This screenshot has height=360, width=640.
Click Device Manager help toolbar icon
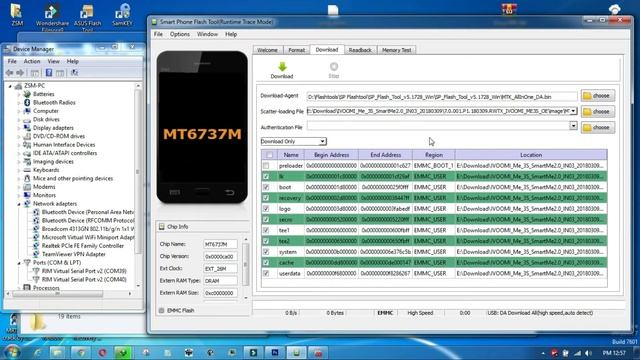pos(49,73)
